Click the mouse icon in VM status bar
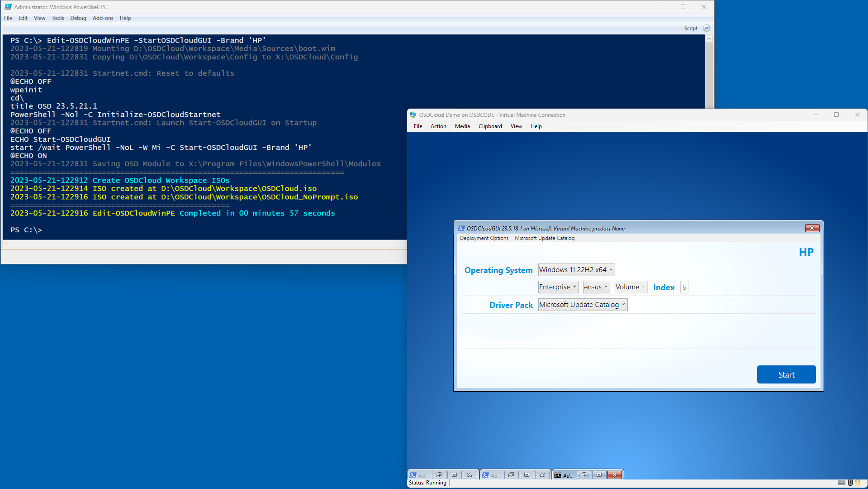868x489 pixels. (850, 483)
